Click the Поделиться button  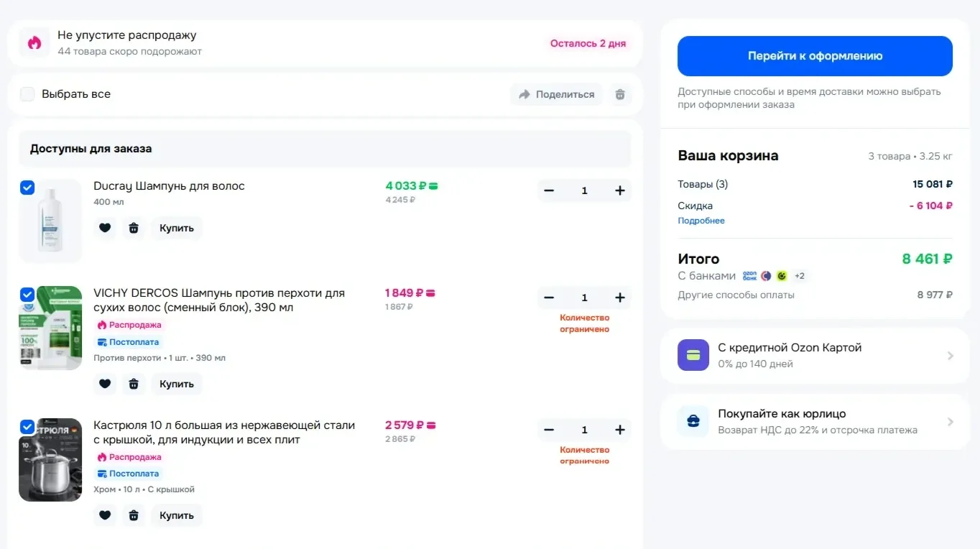tap(557, 94)
